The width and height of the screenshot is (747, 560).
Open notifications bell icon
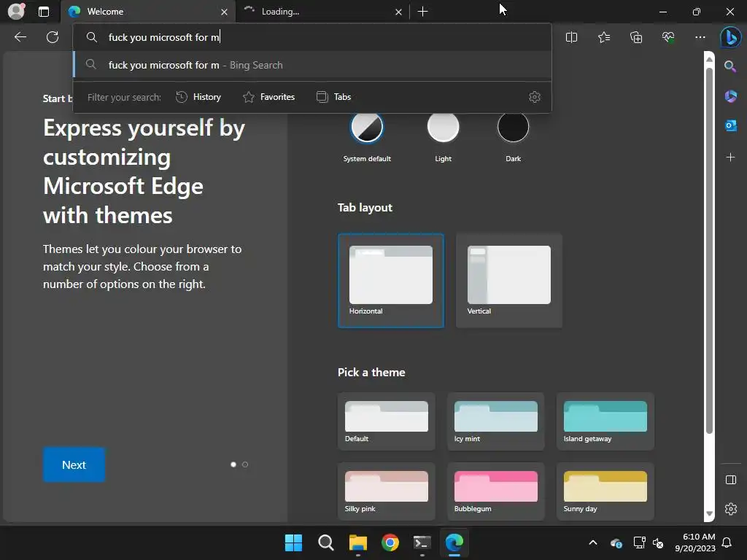pos(727,542)
